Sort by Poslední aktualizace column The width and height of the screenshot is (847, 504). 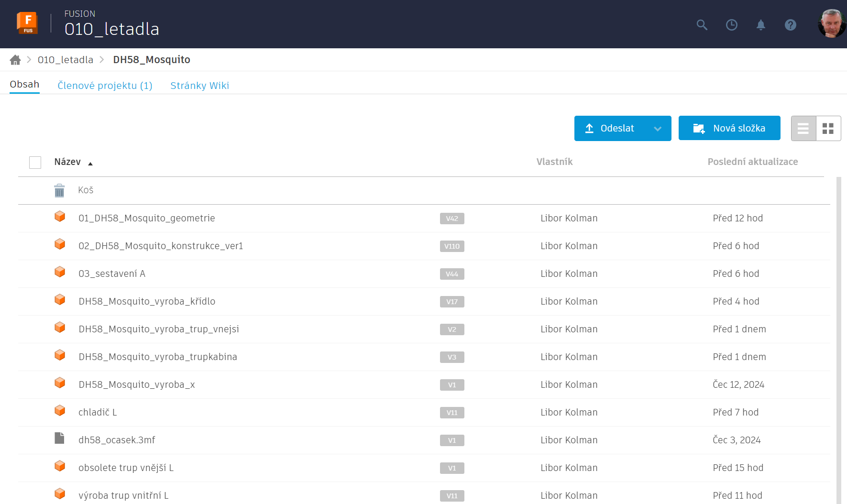pyautogui.click(x=752, y=162)
